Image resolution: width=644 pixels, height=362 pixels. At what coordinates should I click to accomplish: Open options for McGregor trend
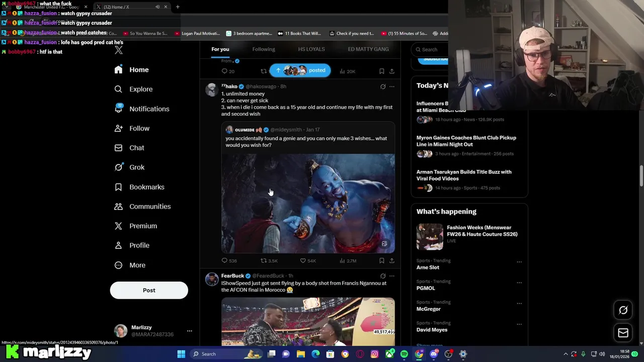click(x=519, y=304)
